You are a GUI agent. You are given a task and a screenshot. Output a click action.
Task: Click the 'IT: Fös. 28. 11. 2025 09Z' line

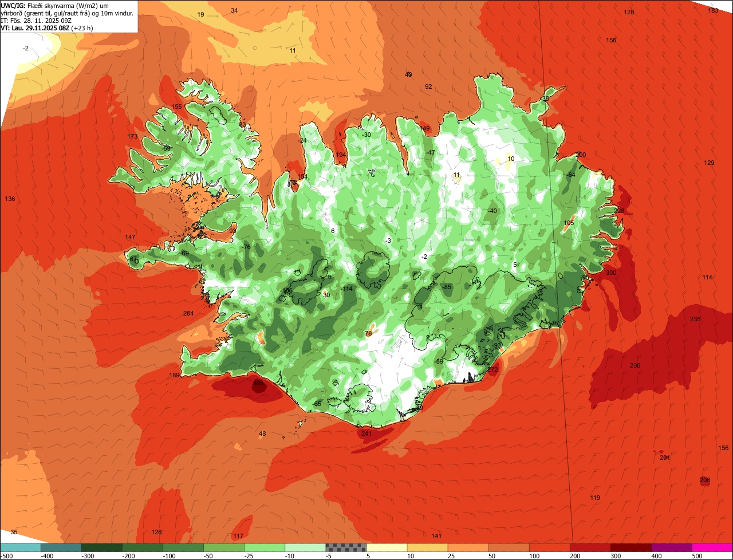coord(36,20)
